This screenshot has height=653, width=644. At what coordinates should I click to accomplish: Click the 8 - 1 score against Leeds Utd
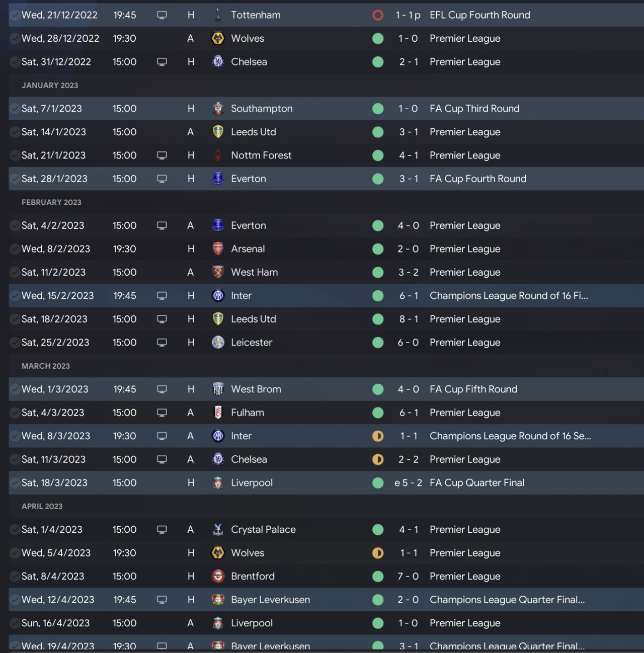(409, 319)
